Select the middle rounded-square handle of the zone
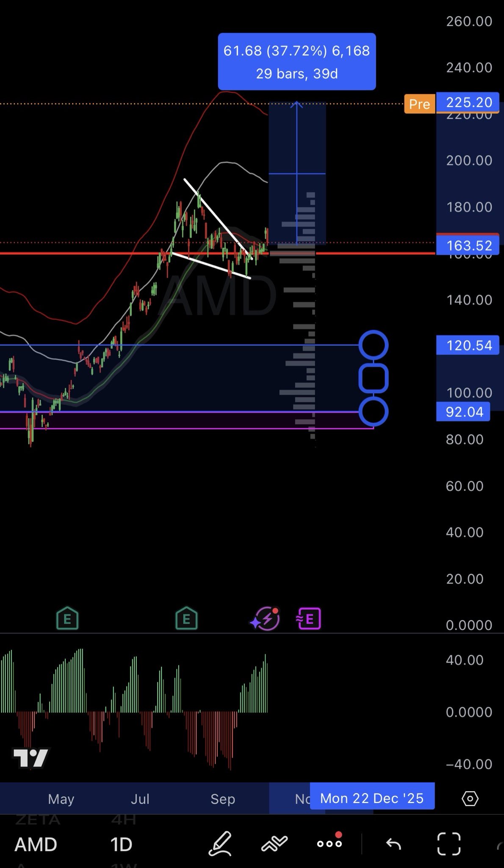The width and height of the screenshot is (504, 868). click(374, 378)
